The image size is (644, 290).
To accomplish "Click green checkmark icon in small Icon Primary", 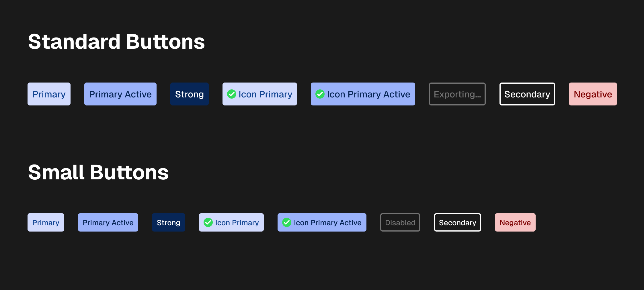I will [208, 222].
